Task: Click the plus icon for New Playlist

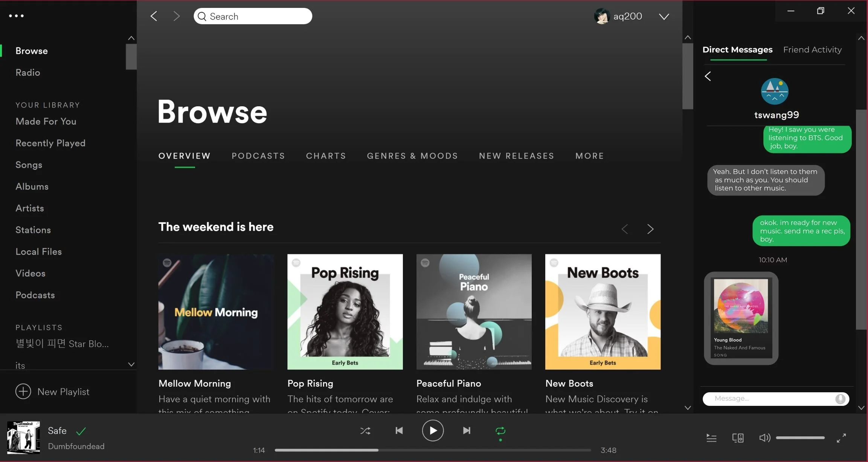Action: 23,392
